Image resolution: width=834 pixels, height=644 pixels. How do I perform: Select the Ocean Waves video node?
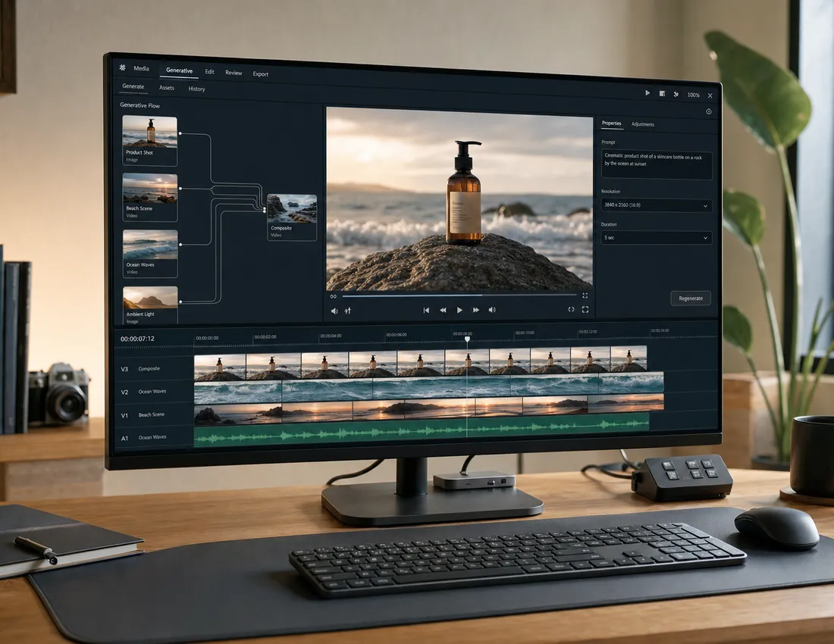click(x=150, y=254)
